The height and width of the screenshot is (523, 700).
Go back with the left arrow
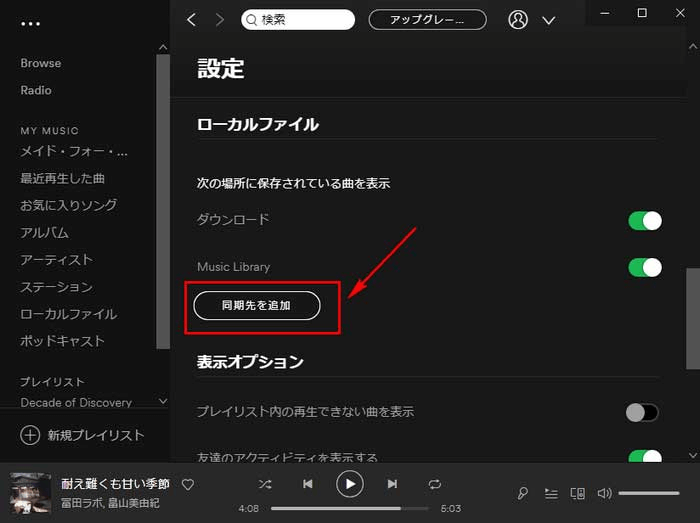coord(192,20)
